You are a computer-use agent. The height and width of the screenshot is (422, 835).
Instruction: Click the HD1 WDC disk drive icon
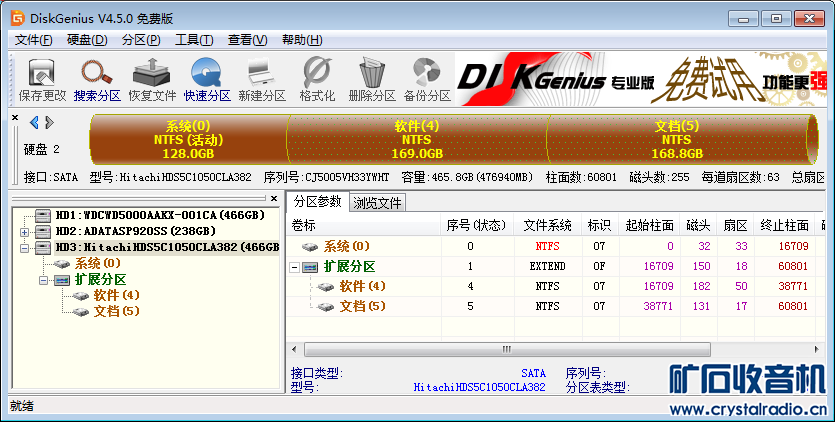tap(43, 215)
